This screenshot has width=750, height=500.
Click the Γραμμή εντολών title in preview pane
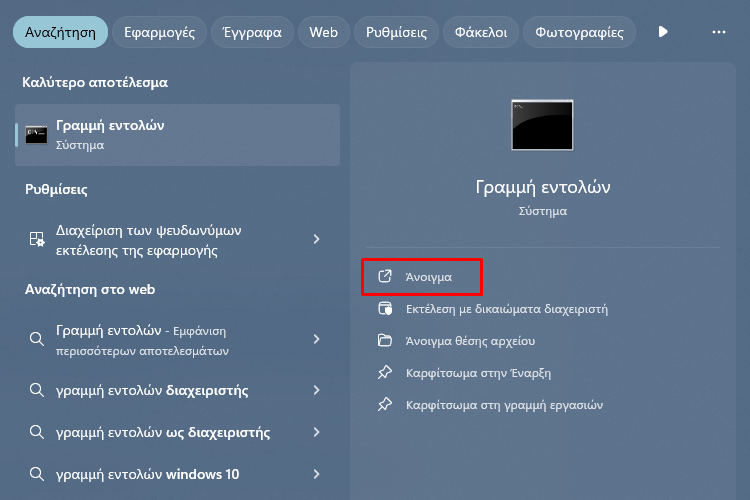coord(542,187)
